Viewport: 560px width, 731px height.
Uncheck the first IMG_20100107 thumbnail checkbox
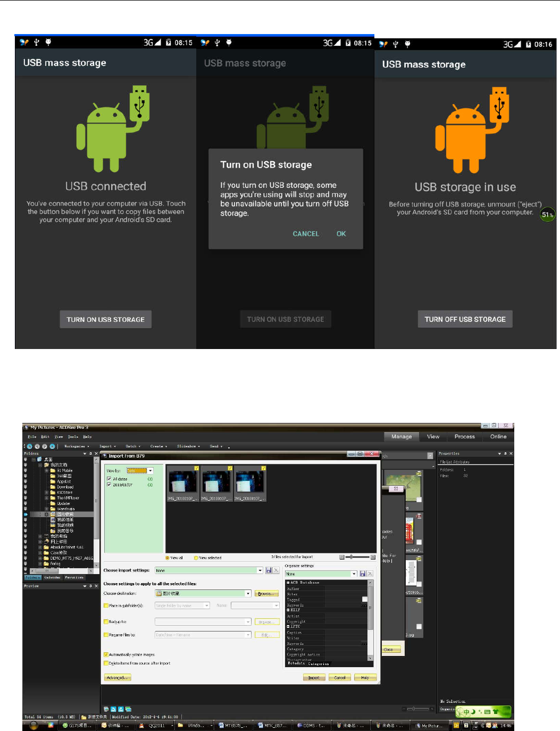pos(196,468)
